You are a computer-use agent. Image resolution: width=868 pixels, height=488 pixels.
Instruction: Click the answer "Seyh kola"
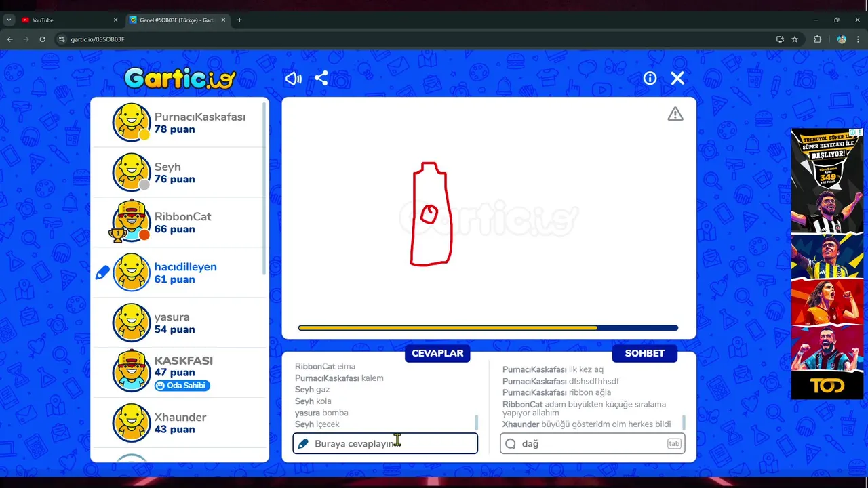(x=313, y=401)
